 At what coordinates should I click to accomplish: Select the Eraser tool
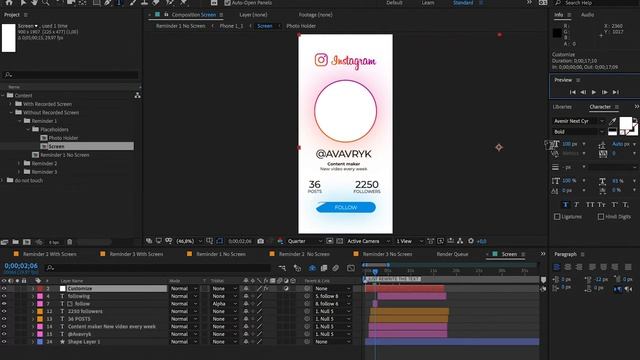tap(156, 2)
